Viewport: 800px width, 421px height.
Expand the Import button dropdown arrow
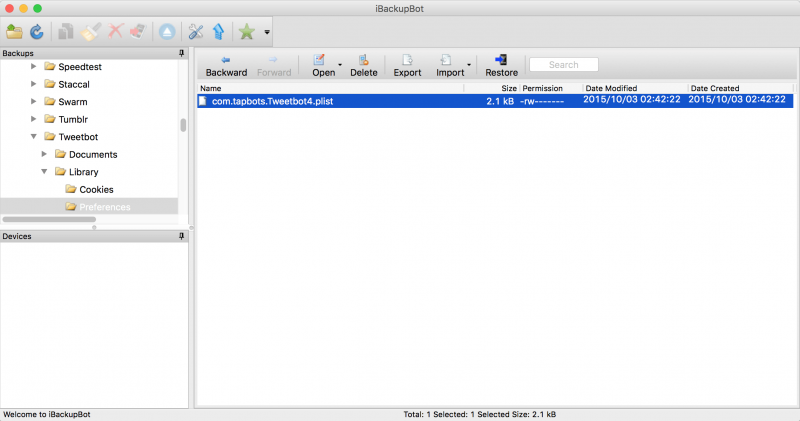coord(469,65)
